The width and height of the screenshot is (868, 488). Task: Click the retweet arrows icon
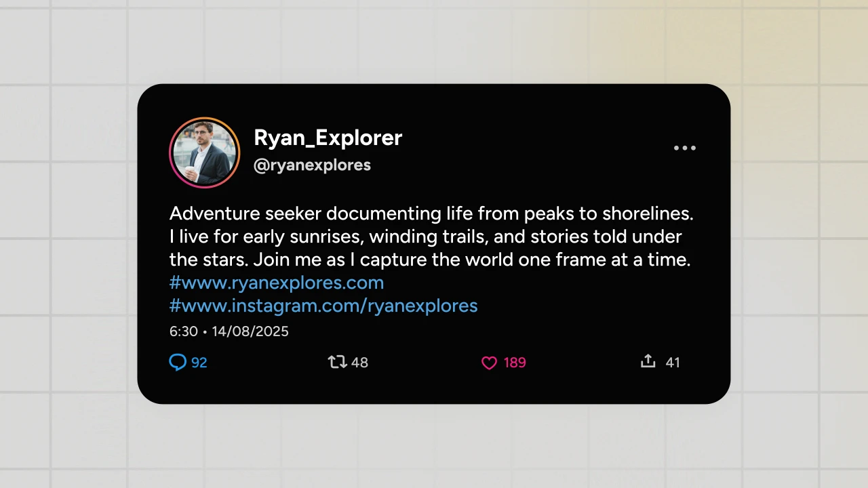click(337, 363)
